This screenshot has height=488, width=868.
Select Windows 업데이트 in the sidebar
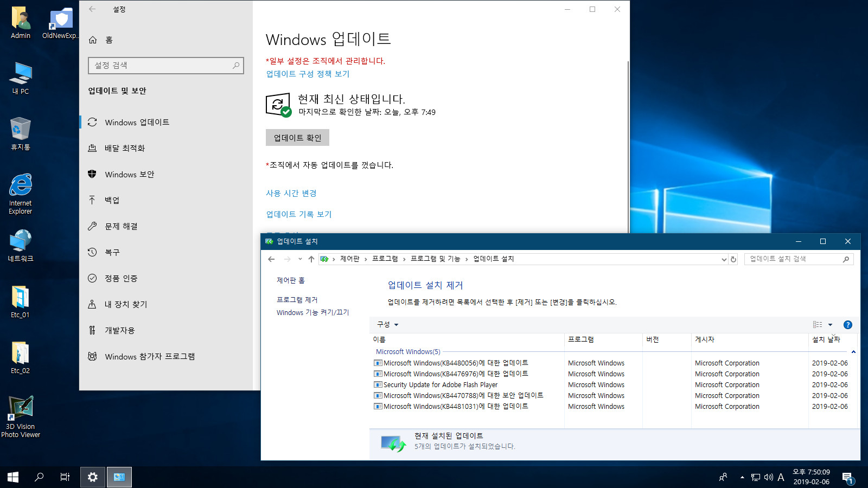coord(166,122)
